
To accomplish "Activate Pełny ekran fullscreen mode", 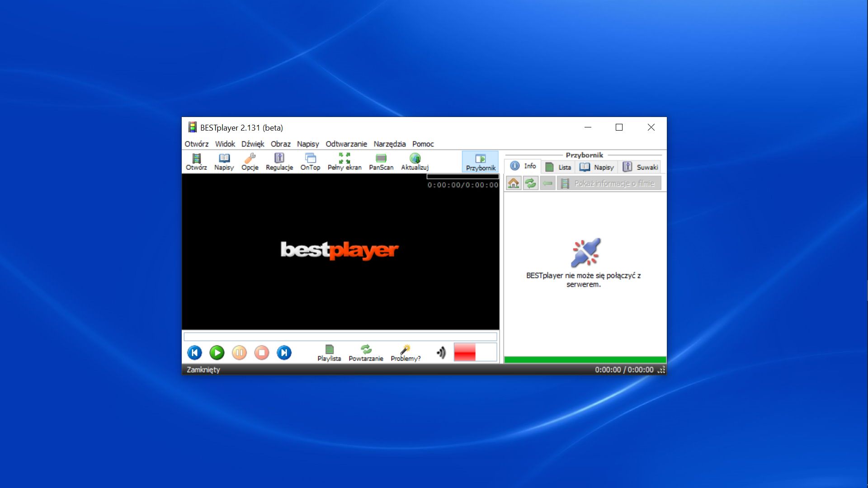I will pos(344,161).
